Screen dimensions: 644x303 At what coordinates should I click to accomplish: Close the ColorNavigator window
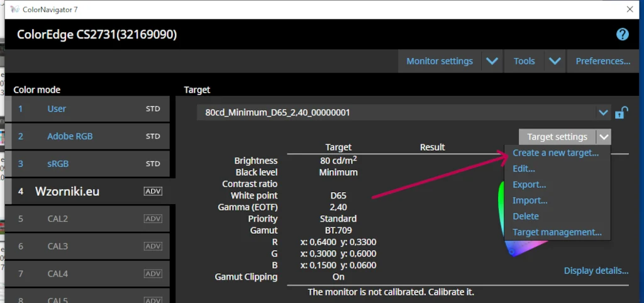pyautogui.click(x=630, y=9)
